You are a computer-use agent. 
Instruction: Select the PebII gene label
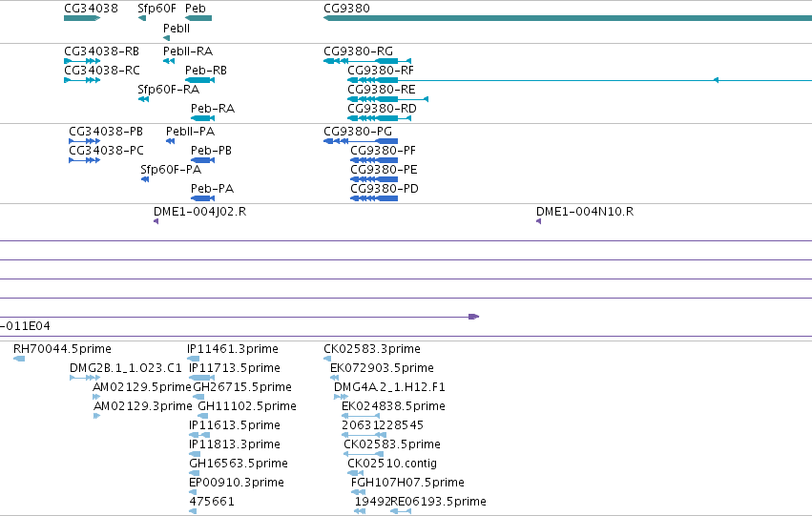pos(177,29)
